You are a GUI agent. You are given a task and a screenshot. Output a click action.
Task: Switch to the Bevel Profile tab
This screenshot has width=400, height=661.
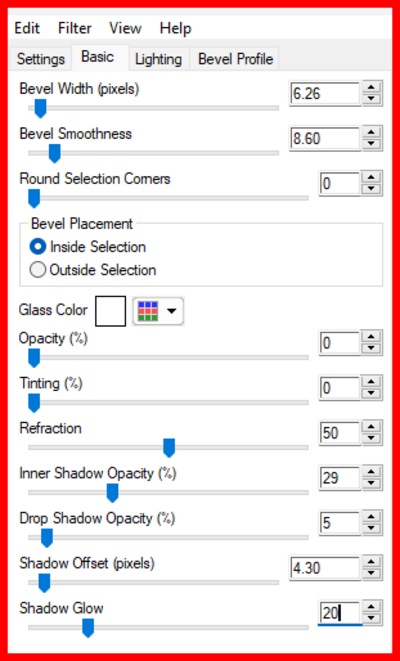pyautogui.click(x=236, y=59)
